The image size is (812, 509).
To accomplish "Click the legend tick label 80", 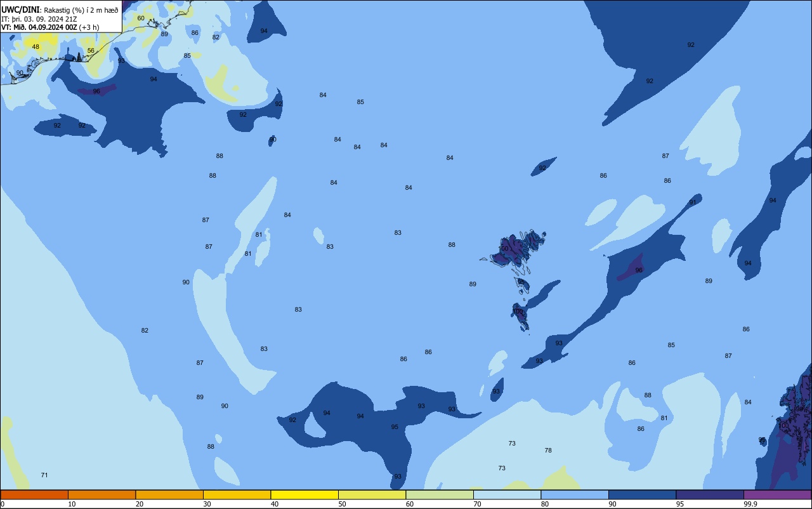I will click(x=545, y=504).
